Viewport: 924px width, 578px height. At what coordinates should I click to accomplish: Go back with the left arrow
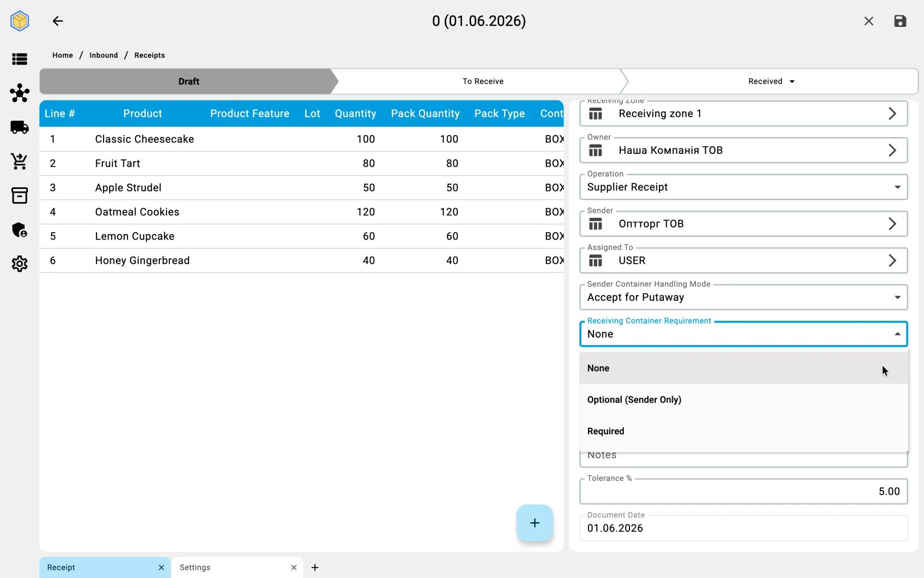[58, 21]
